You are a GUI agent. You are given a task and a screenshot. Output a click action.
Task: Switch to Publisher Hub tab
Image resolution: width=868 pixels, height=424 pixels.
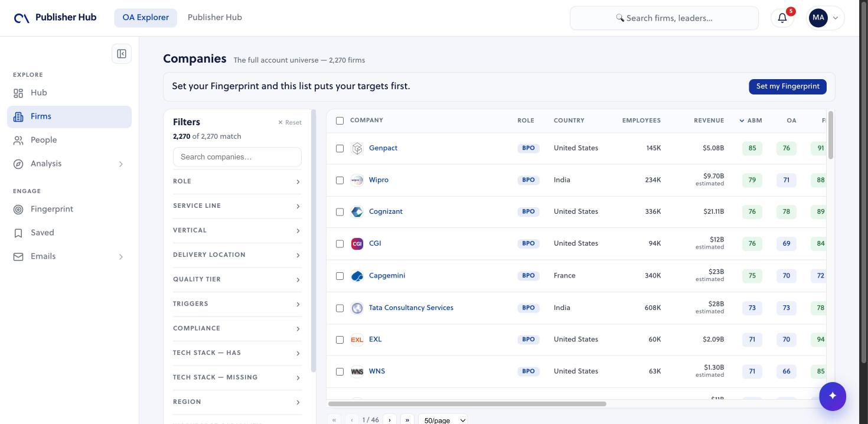(215, 18)
